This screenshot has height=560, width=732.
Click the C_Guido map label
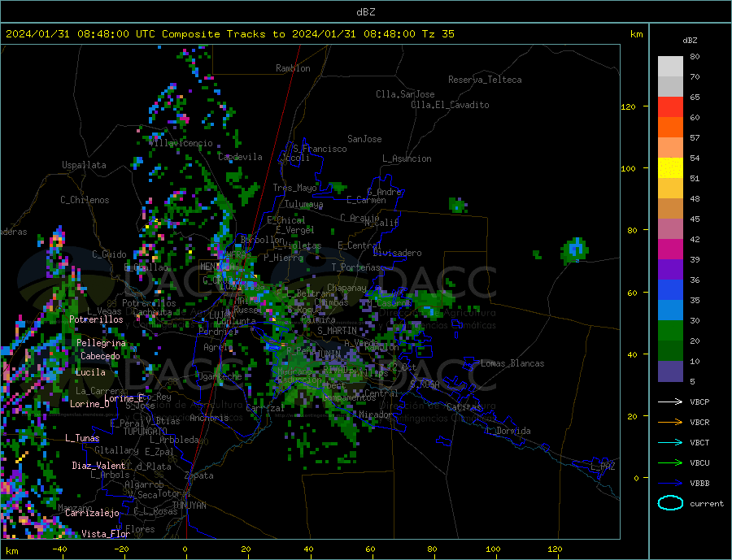point(109,254)
